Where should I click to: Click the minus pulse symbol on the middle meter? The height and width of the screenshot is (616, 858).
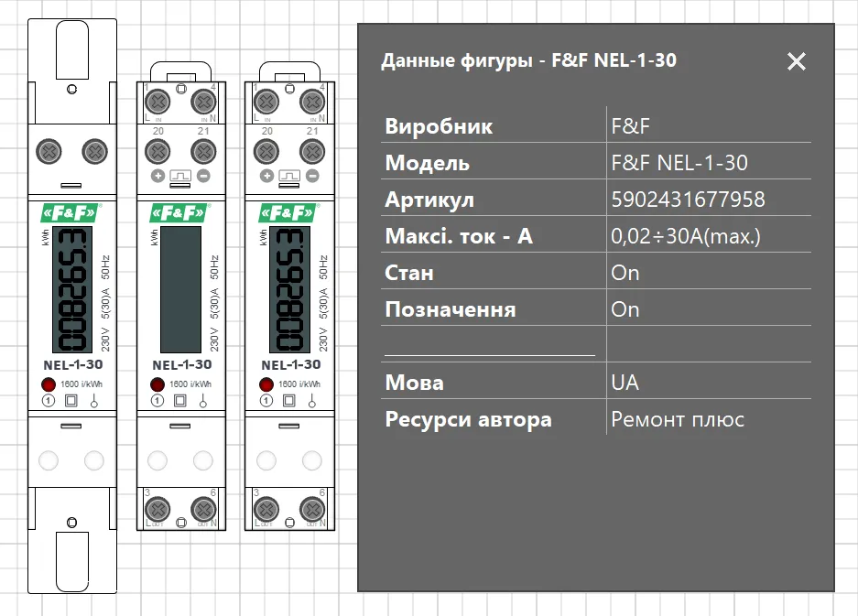pyautogui.click(x=203, y=176)
